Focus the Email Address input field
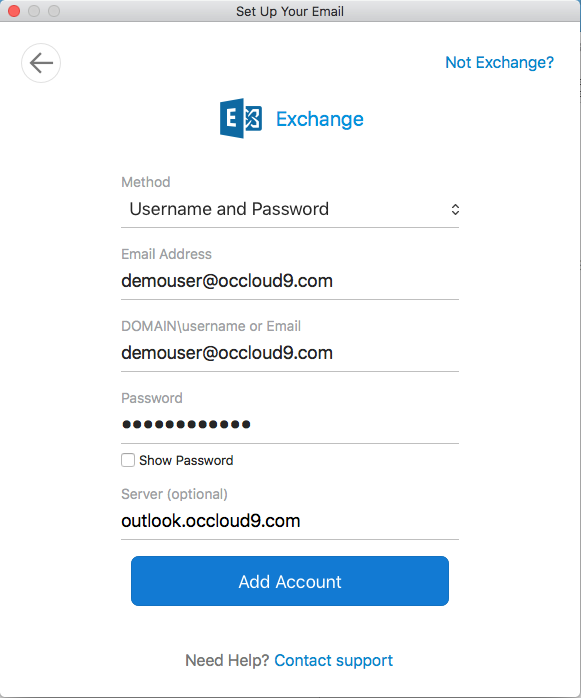Image resolution: width=581 pixels, height=698 pixels. (x=290, y=281)
